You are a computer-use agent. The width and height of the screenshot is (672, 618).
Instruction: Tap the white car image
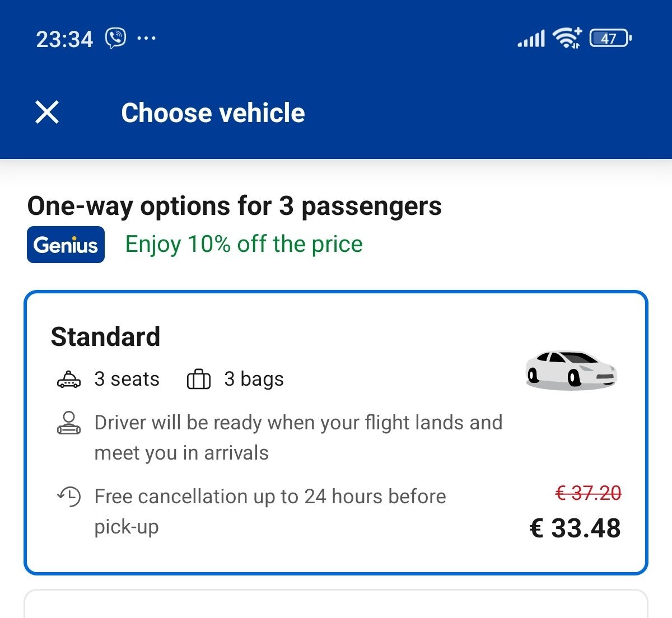click(x=571, y=369)
